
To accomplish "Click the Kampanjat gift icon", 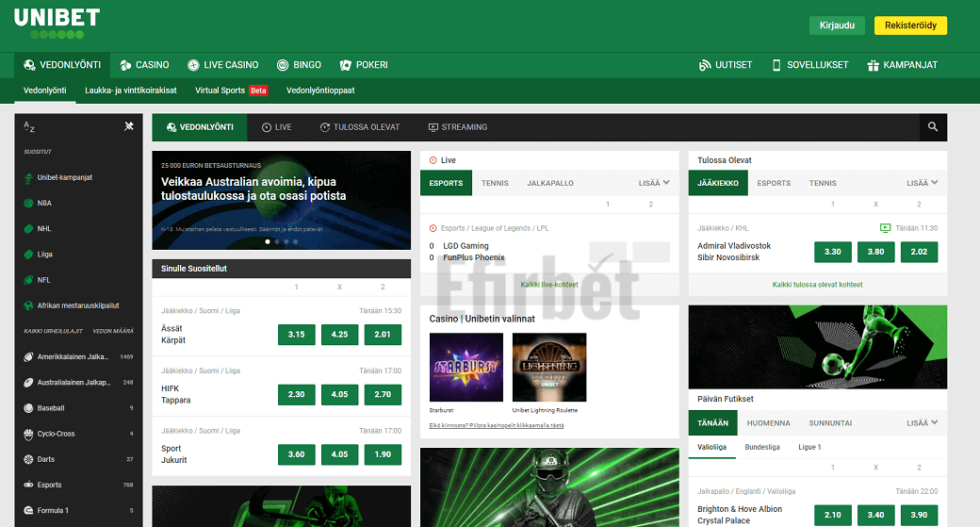I will (x=874, y=65).
